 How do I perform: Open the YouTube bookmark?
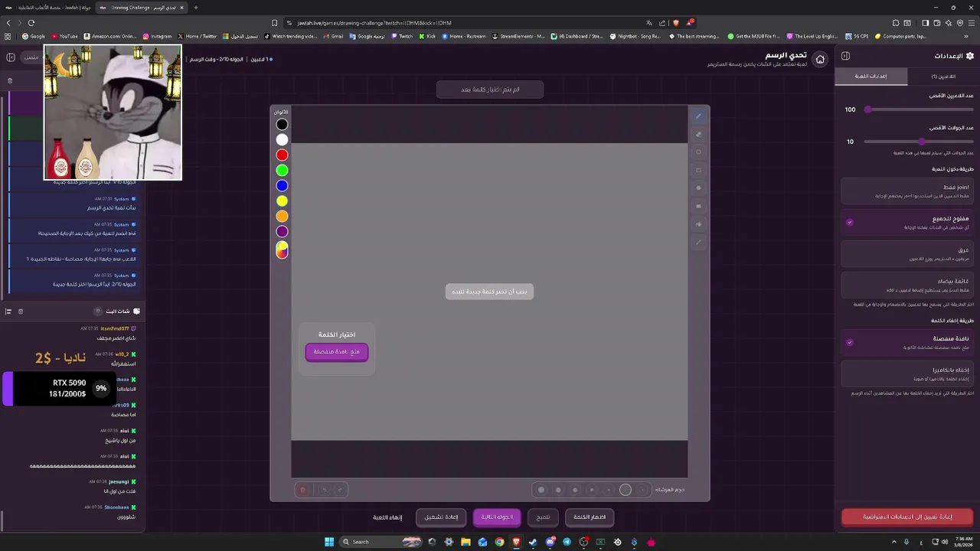[64, 36]
